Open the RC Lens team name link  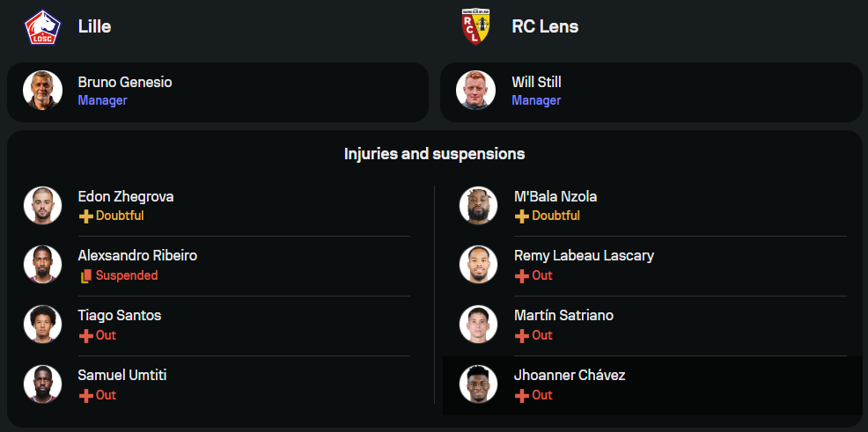pos(545,26)
